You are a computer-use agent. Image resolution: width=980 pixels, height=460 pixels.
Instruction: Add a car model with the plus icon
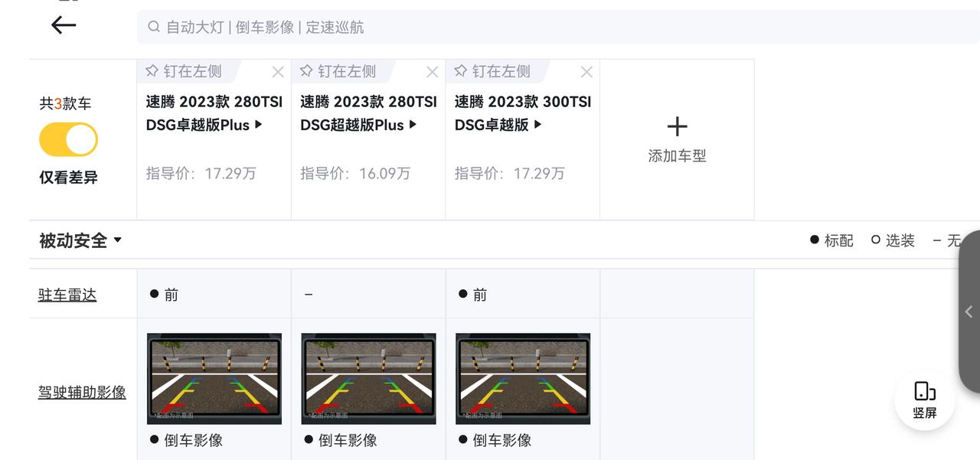tap(677, 126)
